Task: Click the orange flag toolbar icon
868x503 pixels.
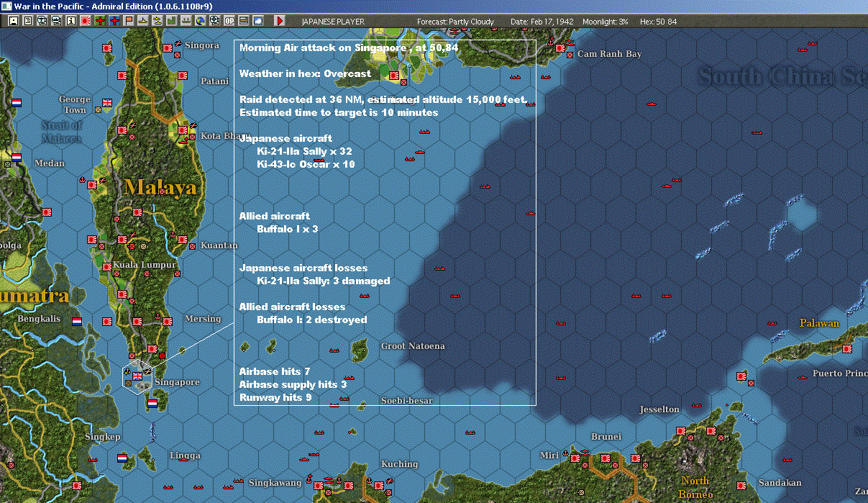Action: [129, 22]
